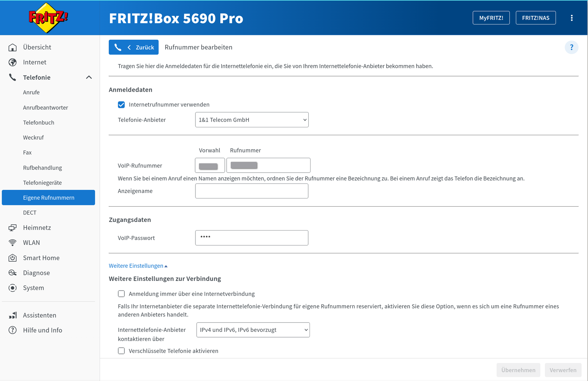Focus the Vorwahl input field

click(210, 165)
